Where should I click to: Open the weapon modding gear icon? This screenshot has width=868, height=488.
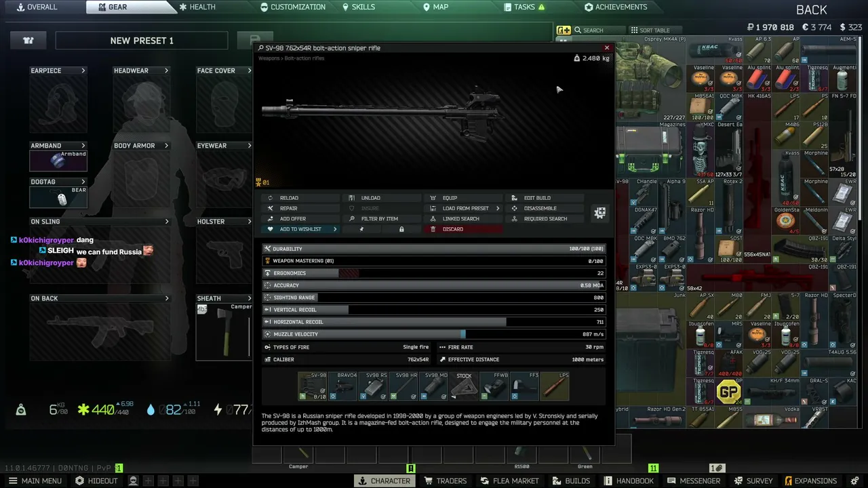[x=599, y=213]
